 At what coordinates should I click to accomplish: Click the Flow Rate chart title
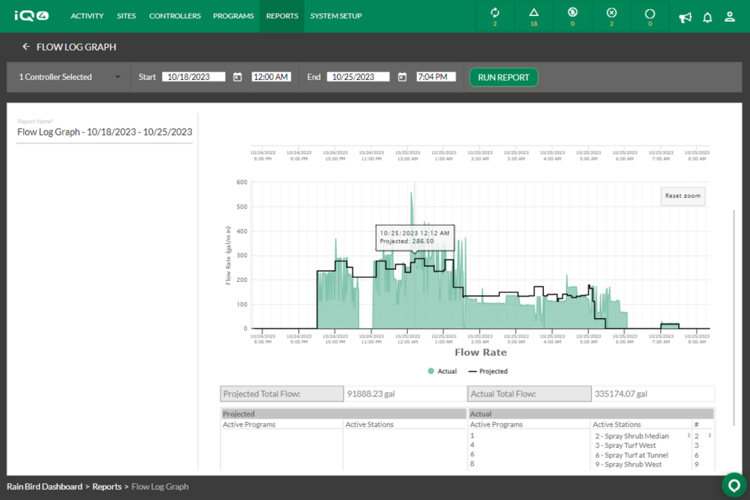click(481, 353)
